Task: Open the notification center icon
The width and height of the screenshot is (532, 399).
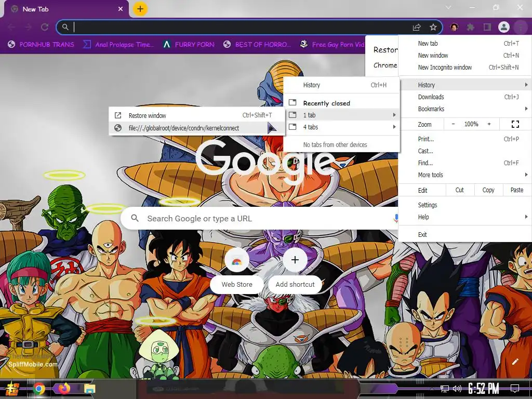Action: (515, 389)
